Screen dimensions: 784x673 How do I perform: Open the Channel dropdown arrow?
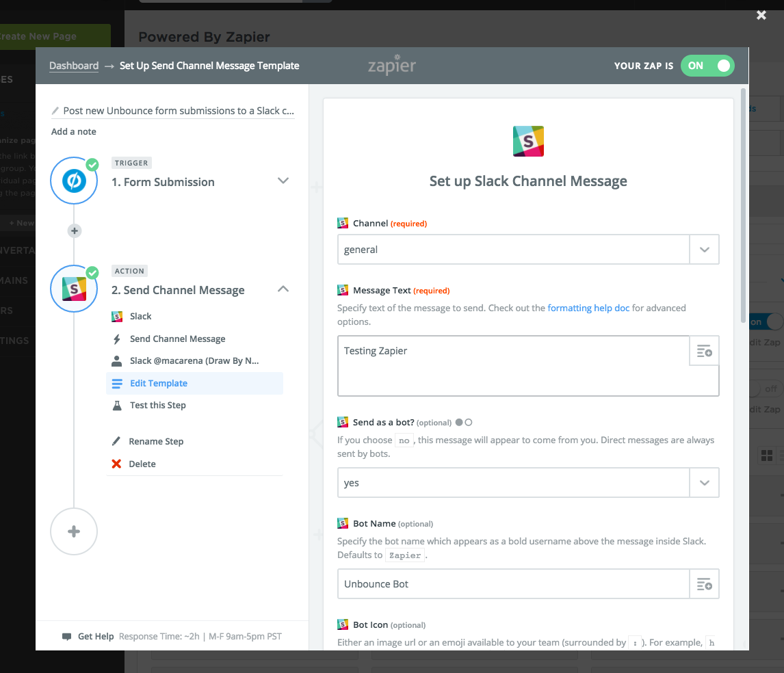pyautogui.click(x=704, y=250)
